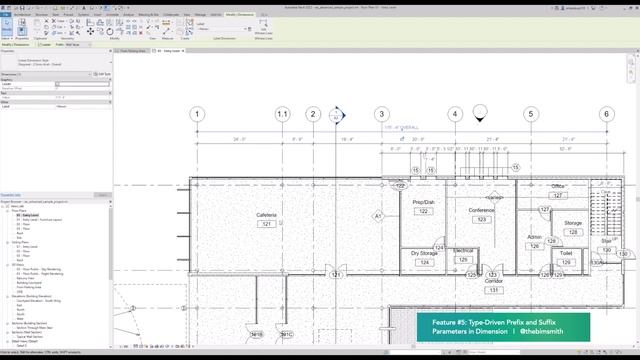Click the section marker head between grids 2 and 3
640x360 pixels.
337,116
